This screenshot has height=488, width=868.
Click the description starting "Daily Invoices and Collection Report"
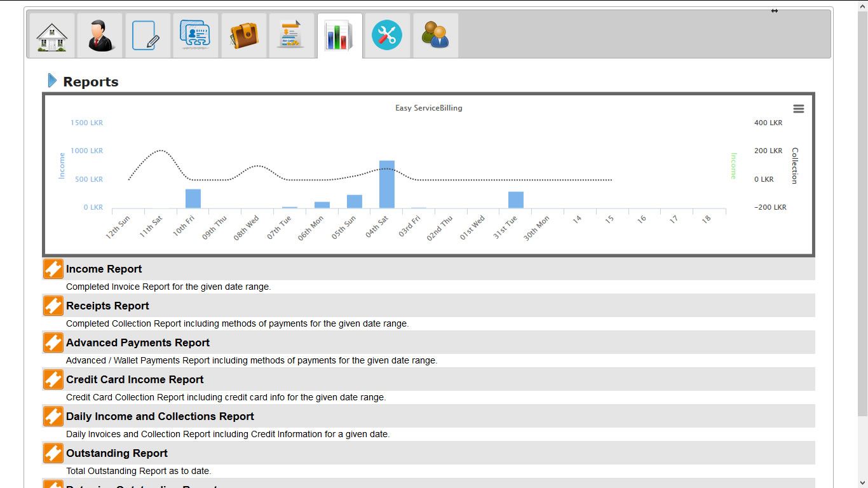228,434
